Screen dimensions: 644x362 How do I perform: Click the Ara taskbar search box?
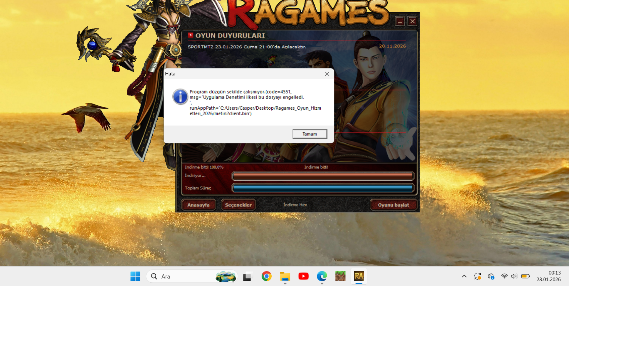pos(192,277)
